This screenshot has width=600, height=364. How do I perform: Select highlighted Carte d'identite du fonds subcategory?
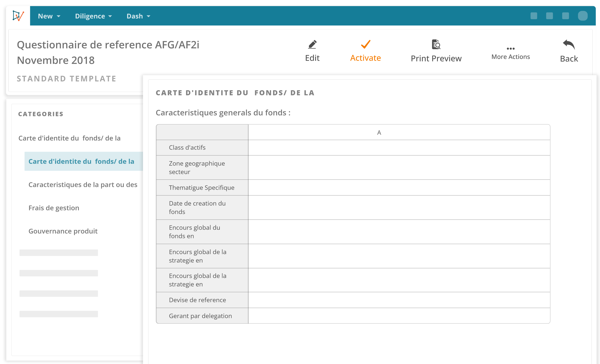pyautogui.click(x=81, y=161)
